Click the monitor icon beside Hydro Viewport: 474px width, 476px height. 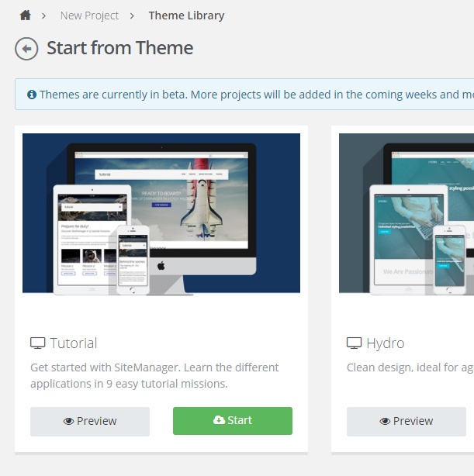click(354, 343)
